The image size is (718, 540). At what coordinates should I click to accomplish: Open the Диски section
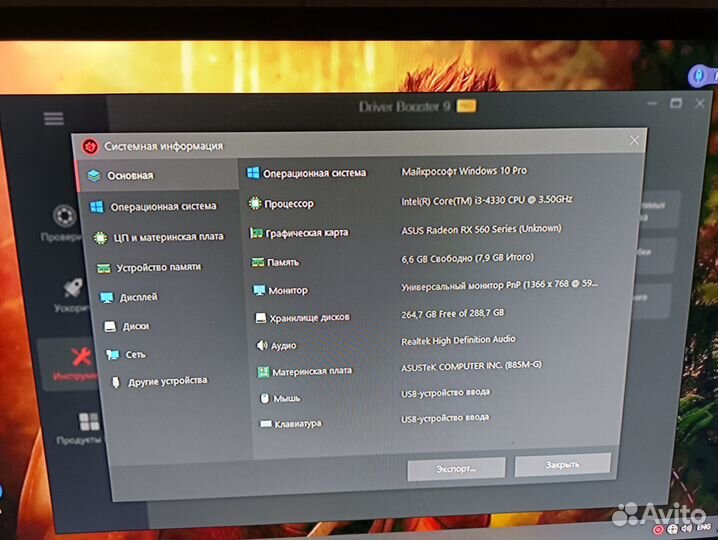tap(135, 326)
